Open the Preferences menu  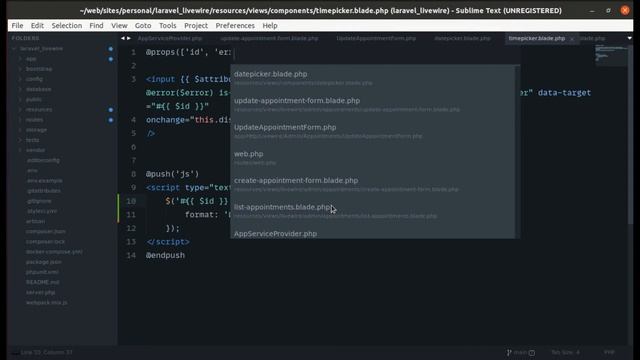pyautogui.click(x=235, y=25)
